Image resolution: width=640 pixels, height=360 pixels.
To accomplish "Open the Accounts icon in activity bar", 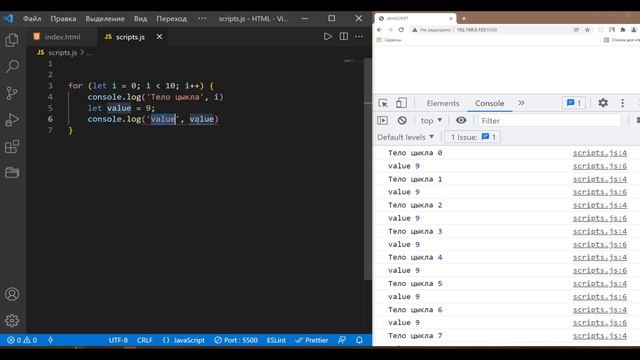I will pos(12,294).
